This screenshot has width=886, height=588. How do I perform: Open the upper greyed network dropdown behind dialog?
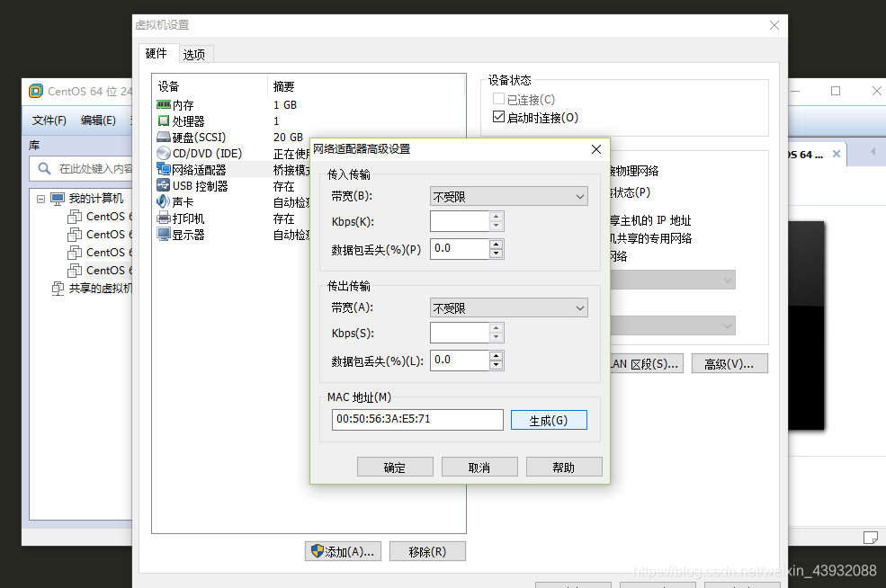tap(673, 280)
